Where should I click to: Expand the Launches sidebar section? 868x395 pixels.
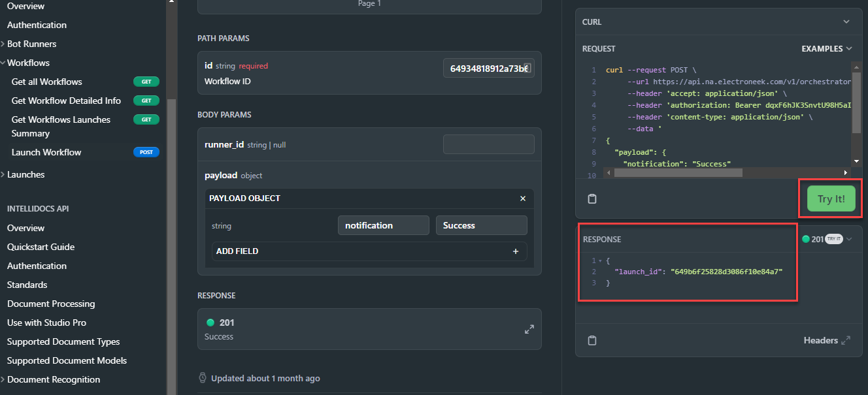click(24, 174)
